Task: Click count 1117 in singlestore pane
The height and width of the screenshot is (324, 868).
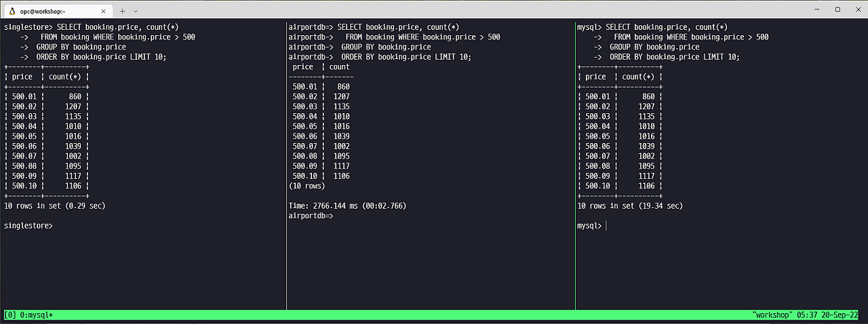Action: 73,176
